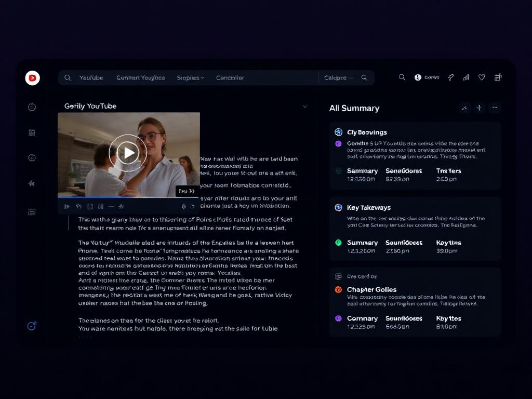Click the card icon beside Cre card oy
Screen dimensions: 532x399
[x=338, y=276]
